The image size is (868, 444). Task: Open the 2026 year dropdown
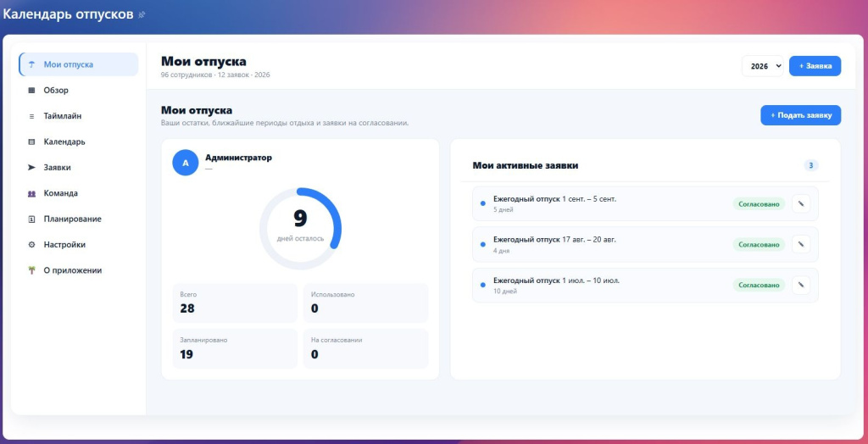762,66
